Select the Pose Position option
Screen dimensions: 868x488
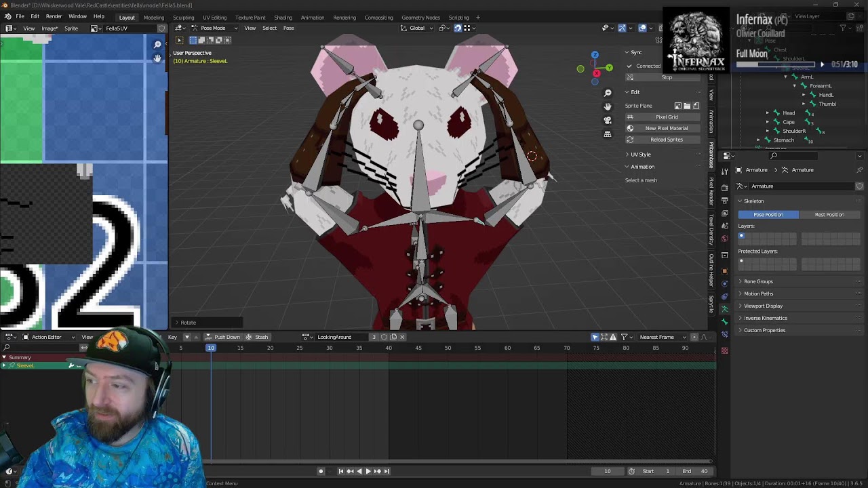(768, 214)
